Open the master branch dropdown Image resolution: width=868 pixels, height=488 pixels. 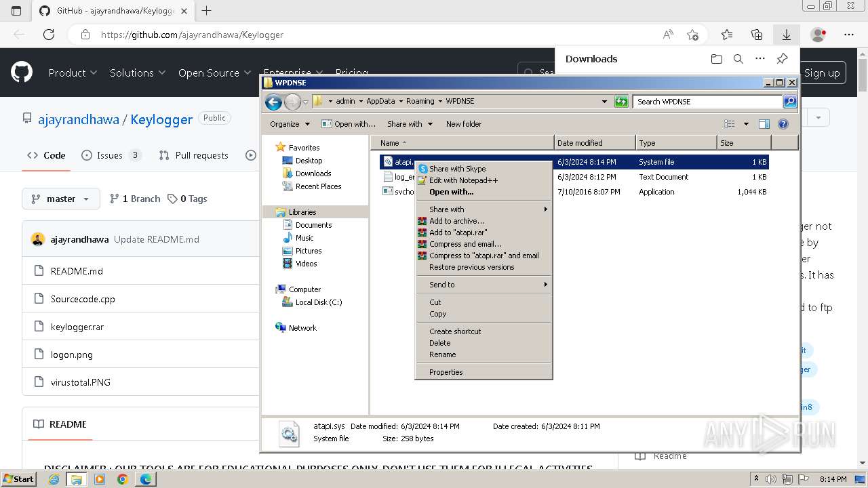pos(61,199)
